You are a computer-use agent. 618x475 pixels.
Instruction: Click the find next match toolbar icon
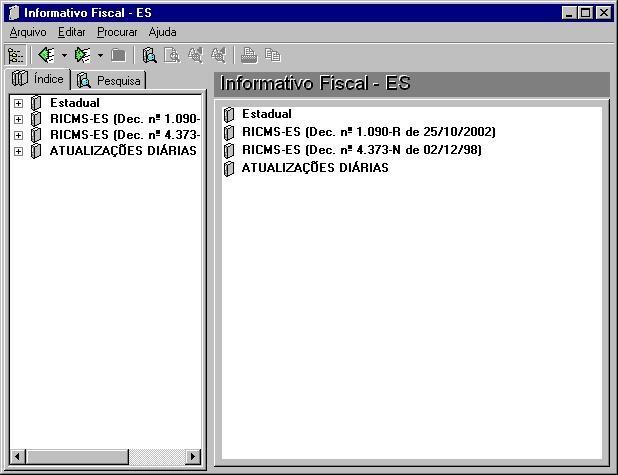(x=219, y=55)
